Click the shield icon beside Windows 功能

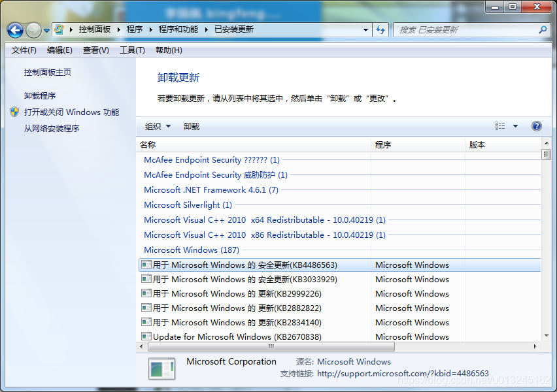(x=14, y=112)
